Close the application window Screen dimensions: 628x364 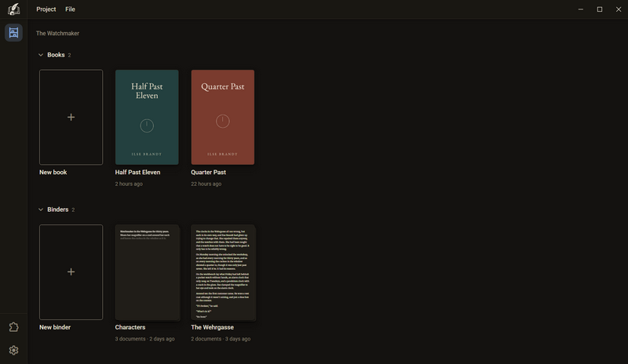click(619, 9)
